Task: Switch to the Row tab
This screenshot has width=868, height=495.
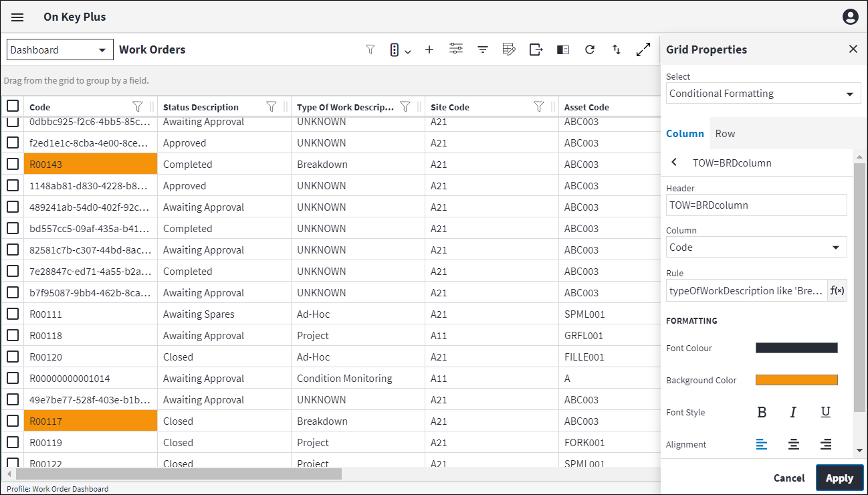Action: (x=725, y=134)
